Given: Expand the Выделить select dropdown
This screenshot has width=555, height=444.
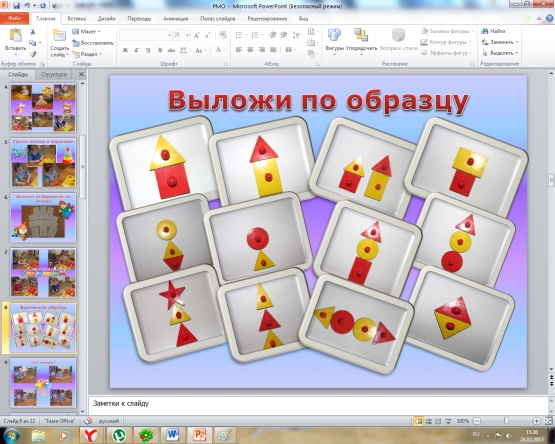Looking at the screenshot, I should point(517,53).
